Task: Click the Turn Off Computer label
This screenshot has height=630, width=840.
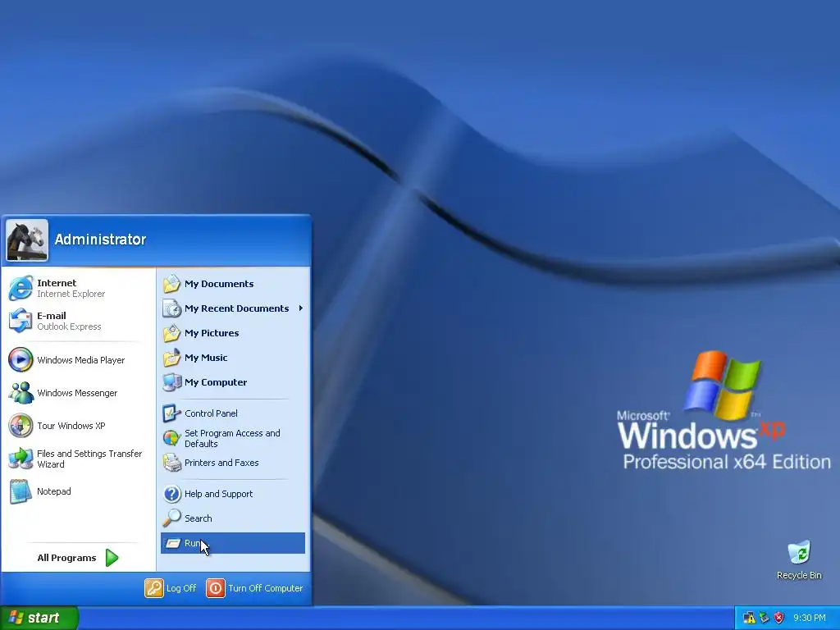Action: (x=266, y=588)
